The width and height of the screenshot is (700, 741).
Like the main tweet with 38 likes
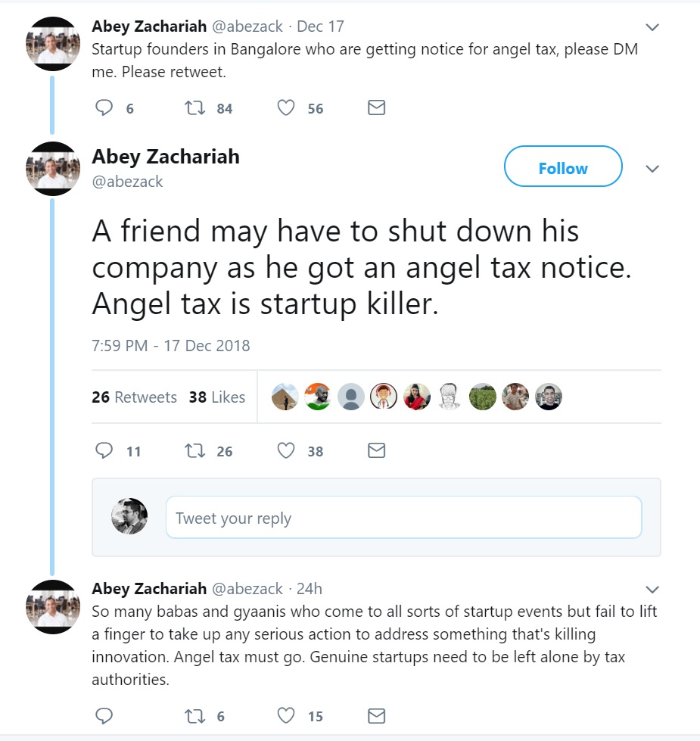pos(286,451)
